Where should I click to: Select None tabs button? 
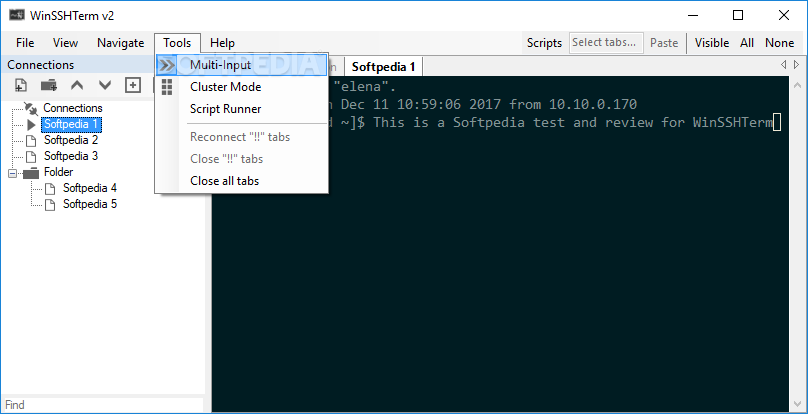(779, 43)
